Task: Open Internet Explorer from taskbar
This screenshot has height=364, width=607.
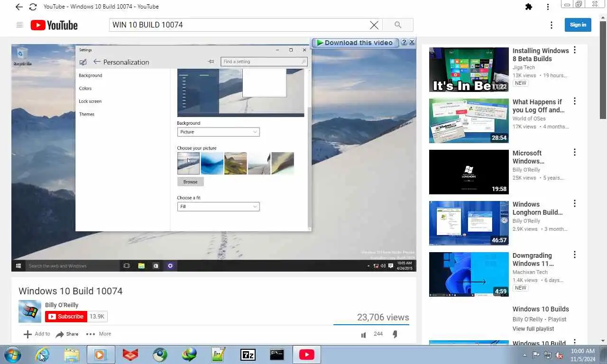Action: (42, 355)
